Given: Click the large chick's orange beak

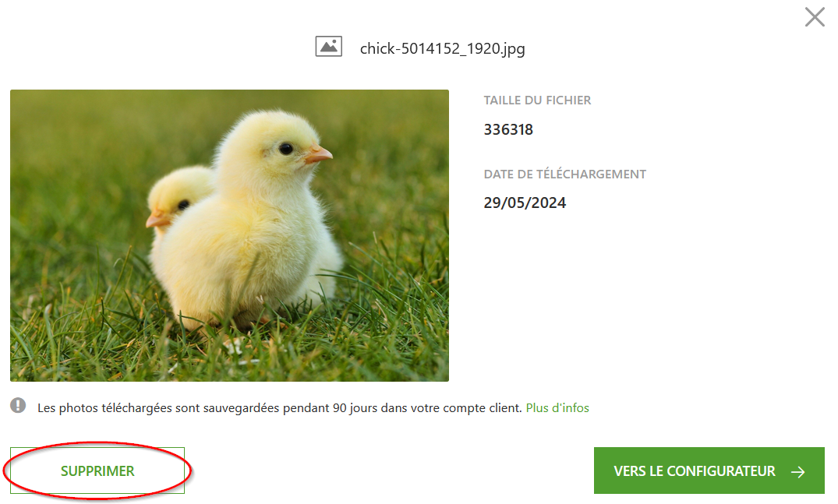Looking at the screenshot, I should click(x=319, y=155).
